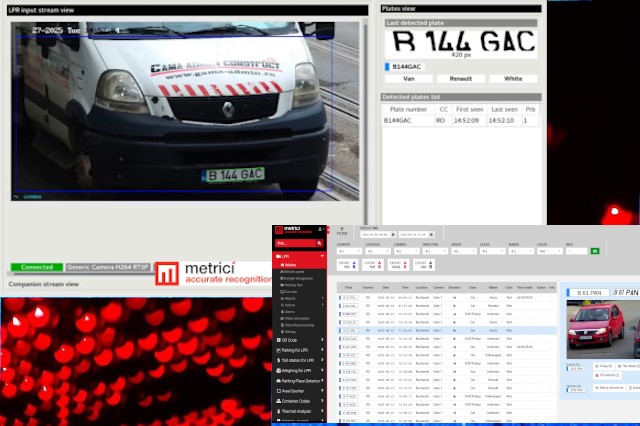Click the LPR camera icon in sidebar
Screen dimensions: 640x426
[278, 256]
